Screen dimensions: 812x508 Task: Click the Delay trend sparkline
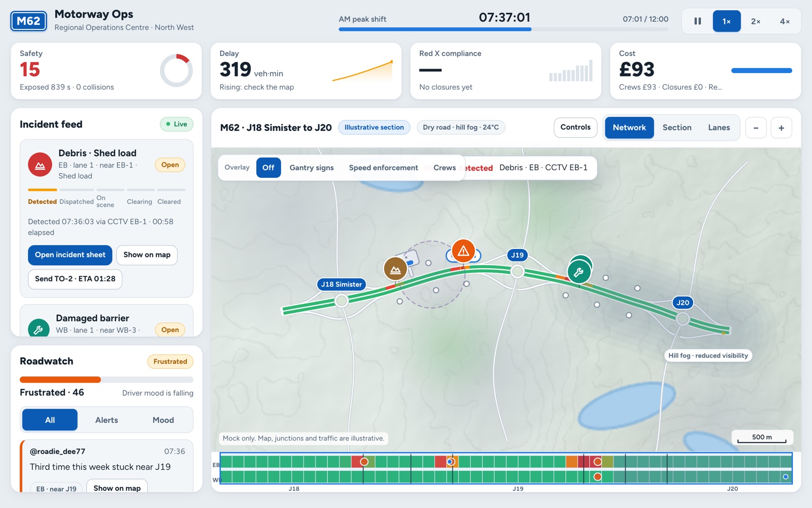(362, 71)
